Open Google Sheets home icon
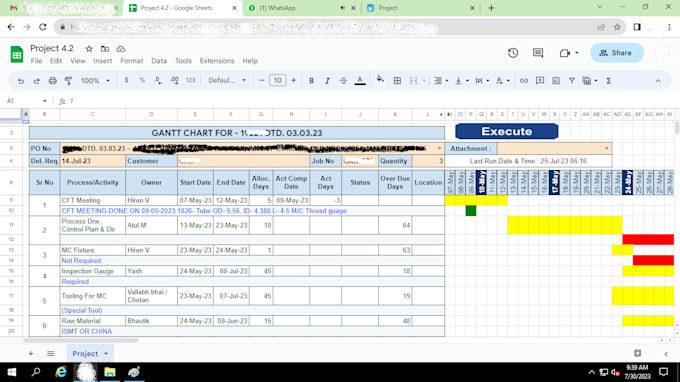680x382 pixels. pos(16,54)
